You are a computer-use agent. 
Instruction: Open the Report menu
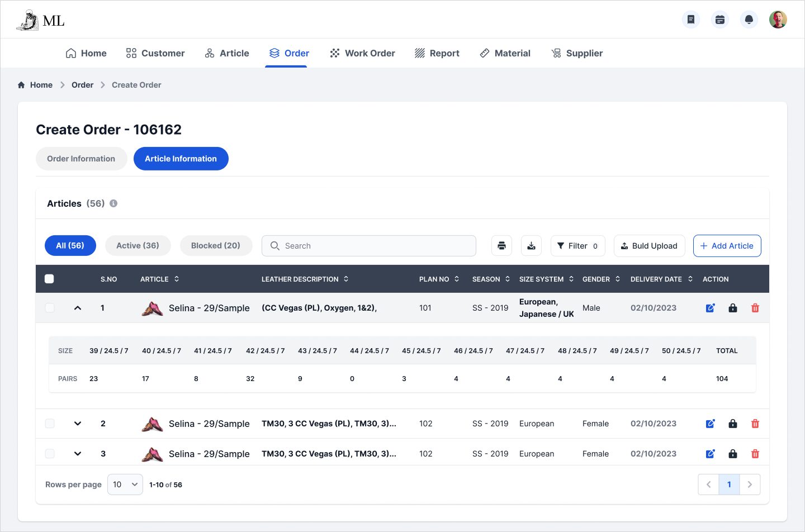pos(437,53)
